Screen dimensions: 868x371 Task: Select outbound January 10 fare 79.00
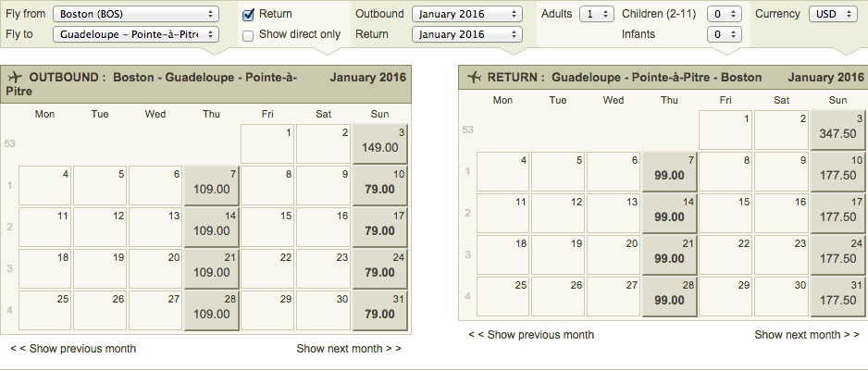[379, 185]
